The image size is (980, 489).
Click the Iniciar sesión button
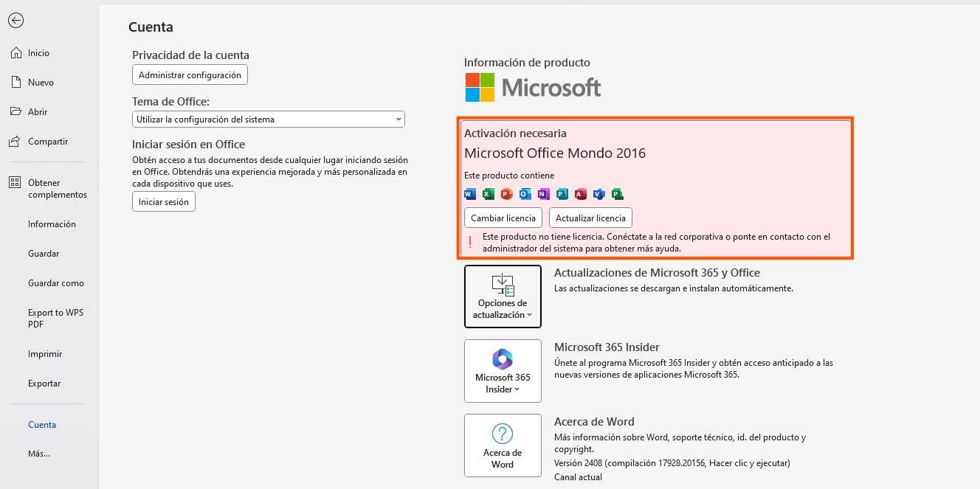click(x=164, y=202)
